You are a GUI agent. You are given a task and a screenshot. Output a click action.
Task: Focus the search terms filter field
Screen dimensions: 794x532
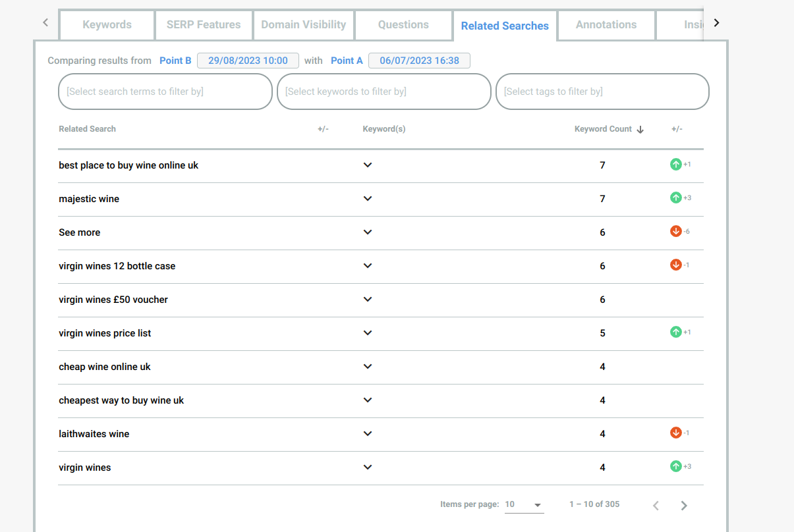pos(165,92)
